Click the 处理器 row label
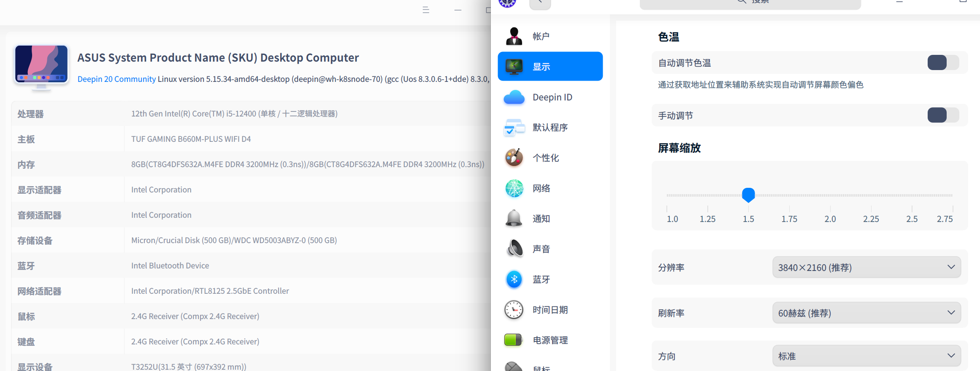Image resolution: width=980 pixels, height=371 pixels. coord(30,114)
